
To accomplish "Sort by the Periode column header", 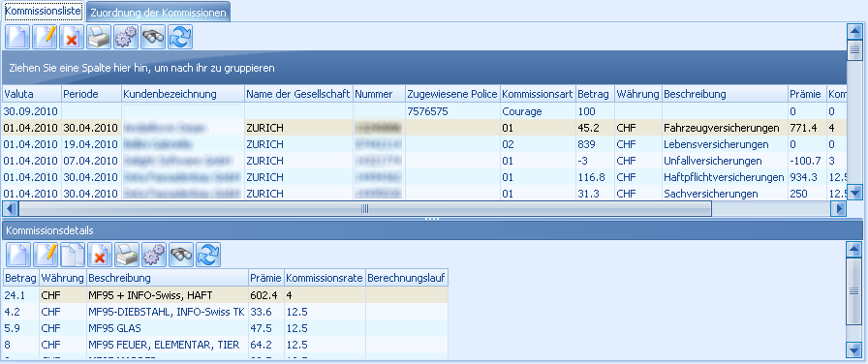I will click(x=91, y=94).
